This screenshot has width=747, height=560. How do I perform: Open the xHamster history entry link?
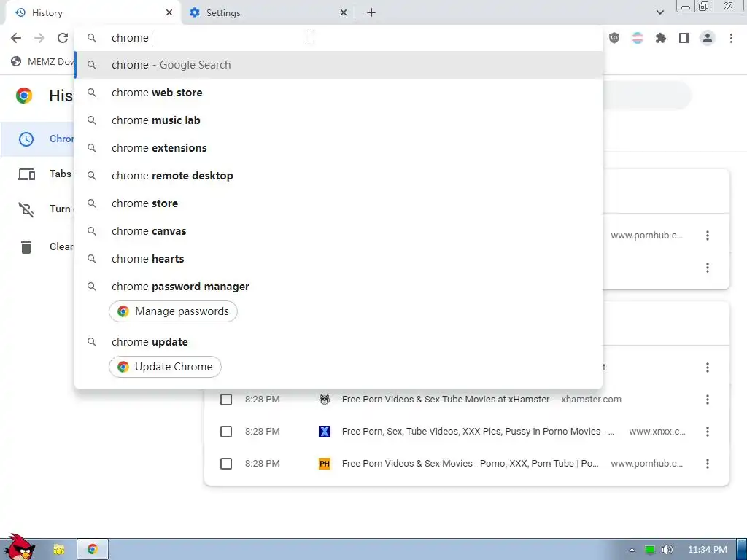click(x=446, y=400)
